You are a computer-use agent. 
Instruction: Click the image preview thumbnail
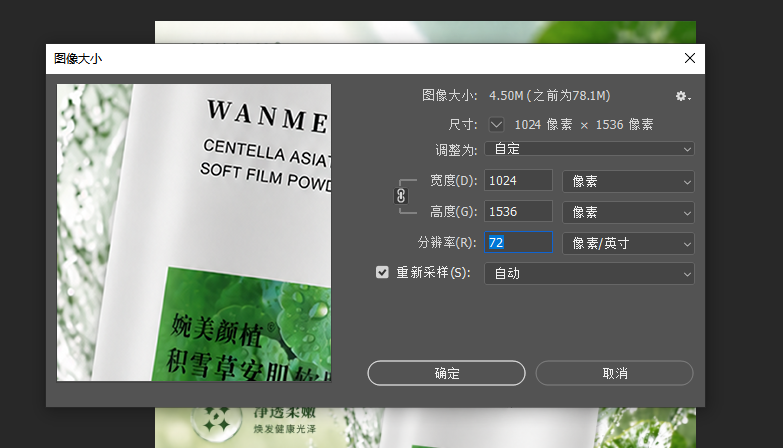click(x=194, y=233)
